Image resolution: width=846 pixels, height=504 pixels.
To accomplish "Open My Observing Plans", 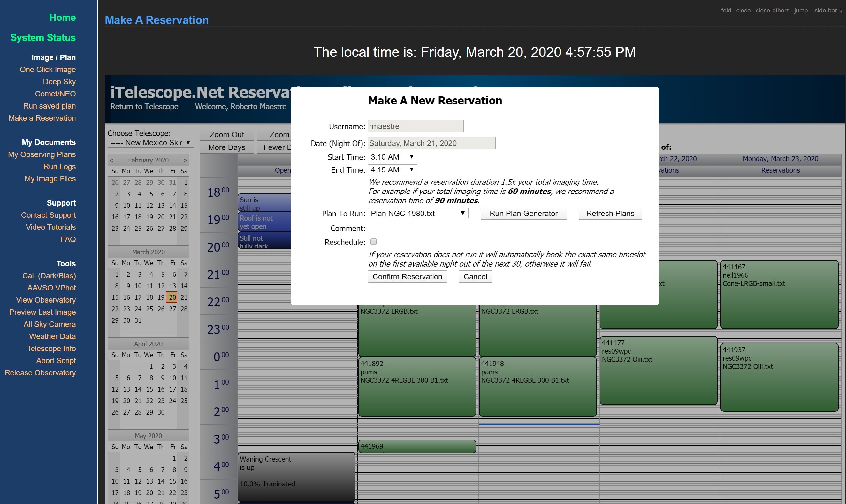I will [42, 154].
